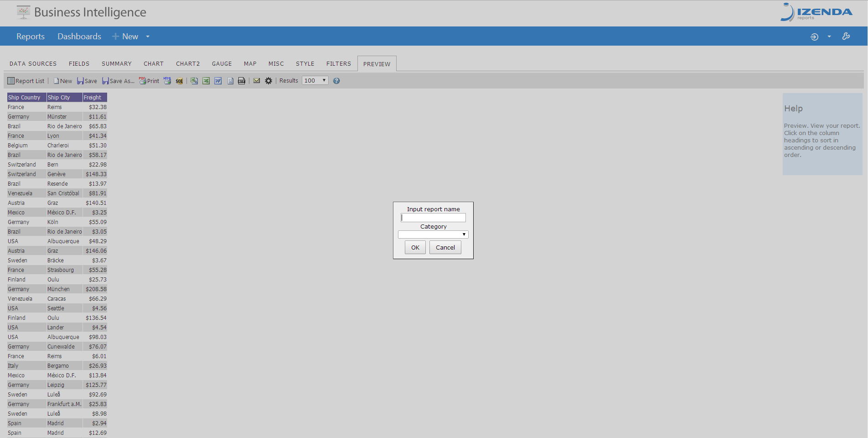Image resolution: width=868 pixels, height=438 pixels.
Task: Export to CSV with the first spreadsheet icon
Action: 194,81
